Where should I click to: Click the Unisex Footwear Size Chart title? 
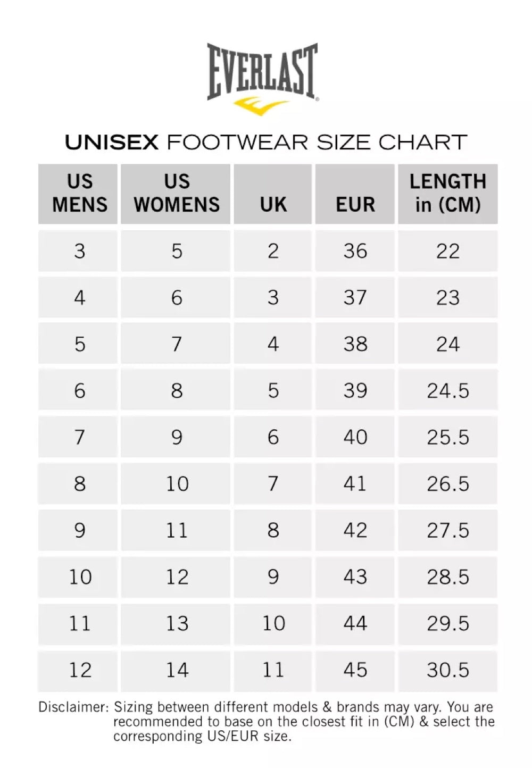click(x=266, y=143)
